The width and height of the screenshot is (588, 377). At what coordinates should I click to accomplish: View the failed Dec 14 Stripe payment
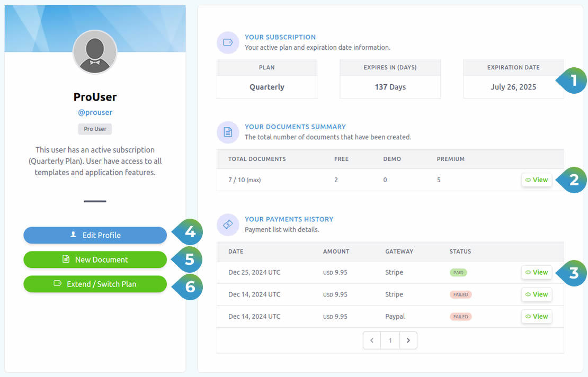point(537,294)
